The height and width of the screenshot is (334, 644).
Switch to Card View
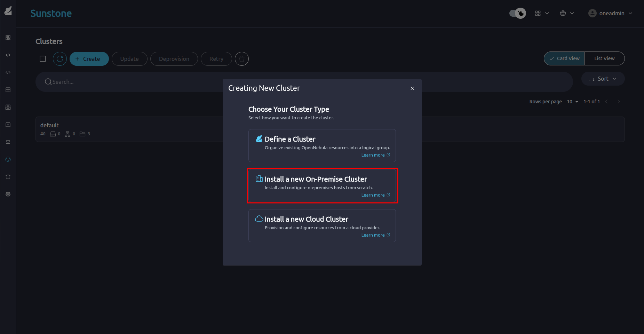click(x=564, y=58)
